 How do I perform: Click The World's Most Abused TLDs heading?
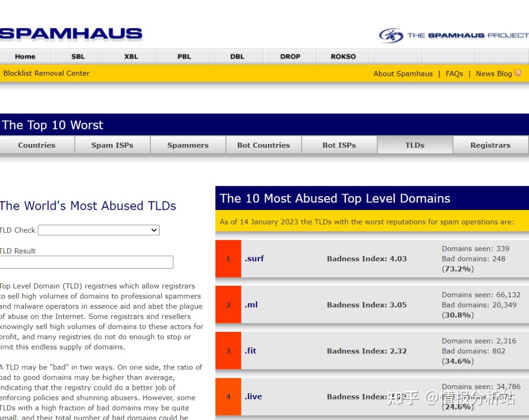[88, 206]
